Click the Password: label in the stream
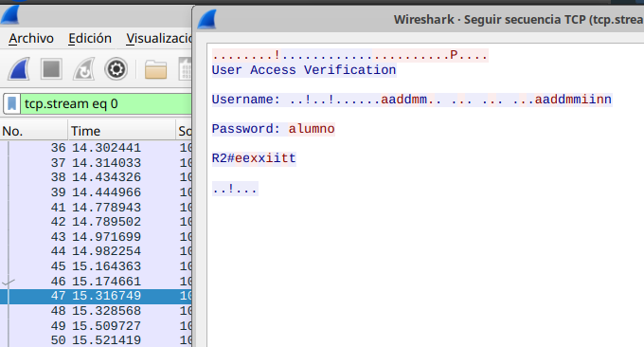 246,129
